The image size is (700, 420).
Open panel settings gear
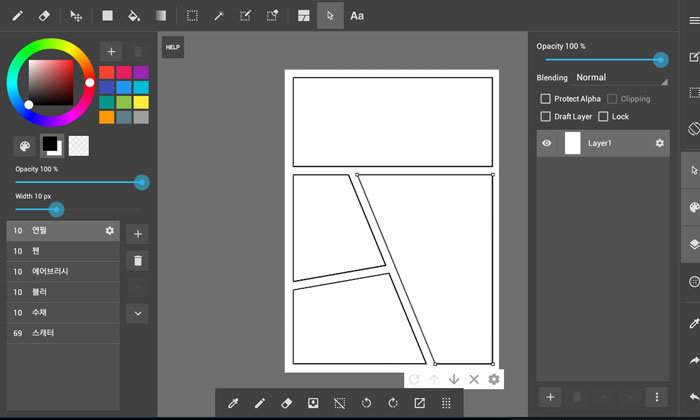[494, 379]
